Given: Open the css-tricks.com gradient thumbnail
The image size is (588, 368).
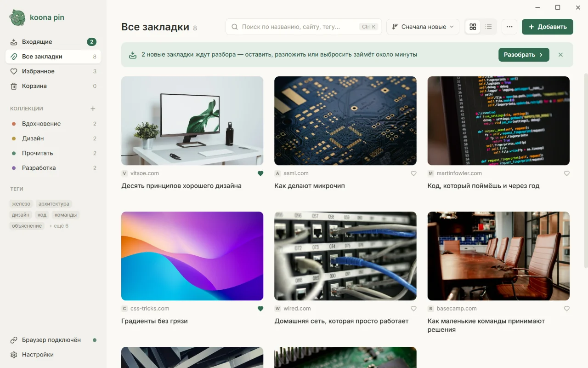Looking at the screenshot, I should (x=192, y=256).
